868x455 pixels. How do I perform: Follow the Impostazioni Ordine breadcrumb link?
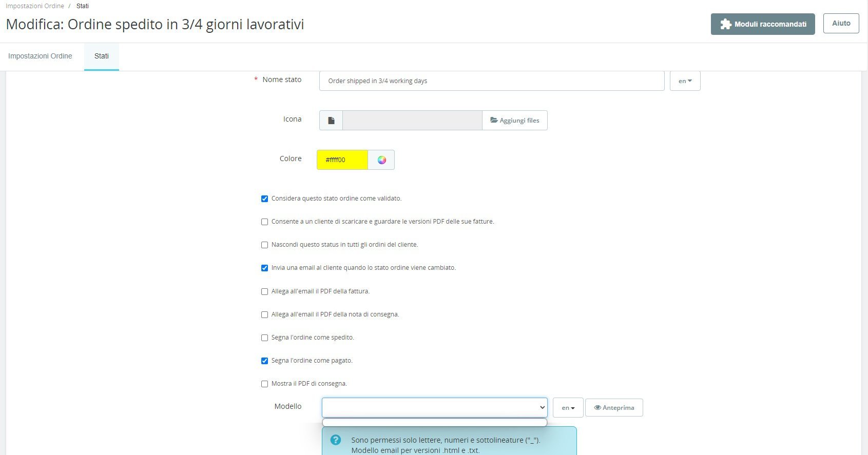click(35, 6)
